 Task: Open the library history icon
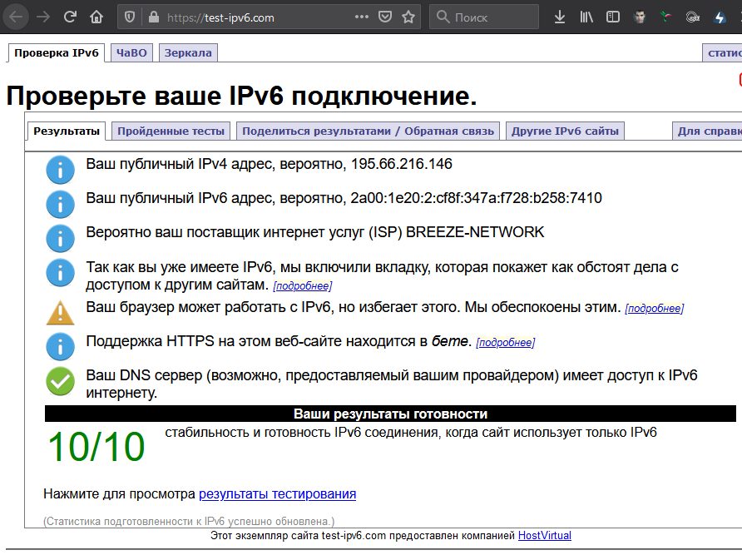coord(586,17)
